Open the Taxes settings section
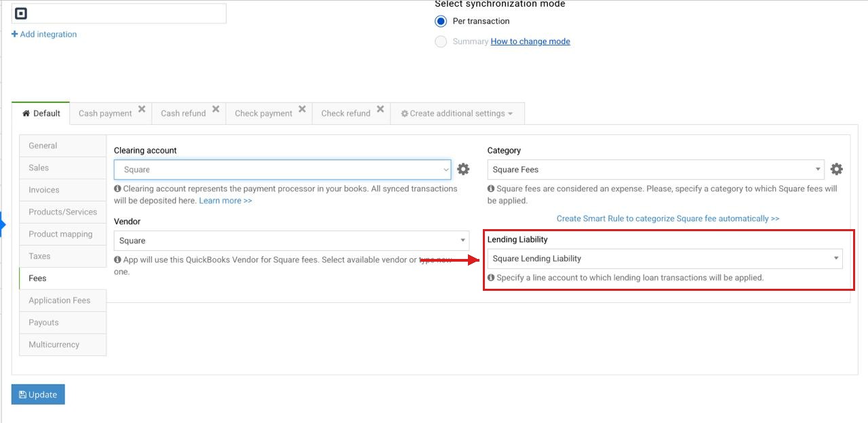Image resolution: width=868 pixels, height=423 pixels. point(63,256)
